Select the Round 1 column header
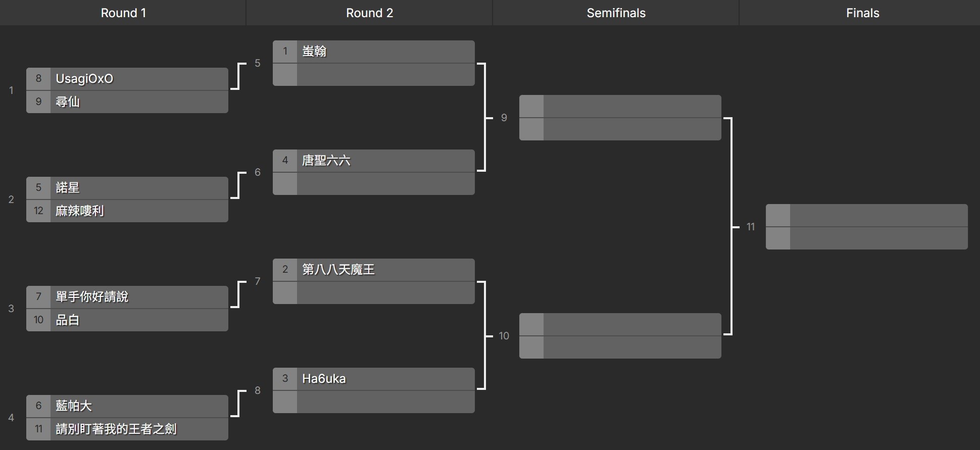This screenshot has width=980, height=450. click(123, 13)
